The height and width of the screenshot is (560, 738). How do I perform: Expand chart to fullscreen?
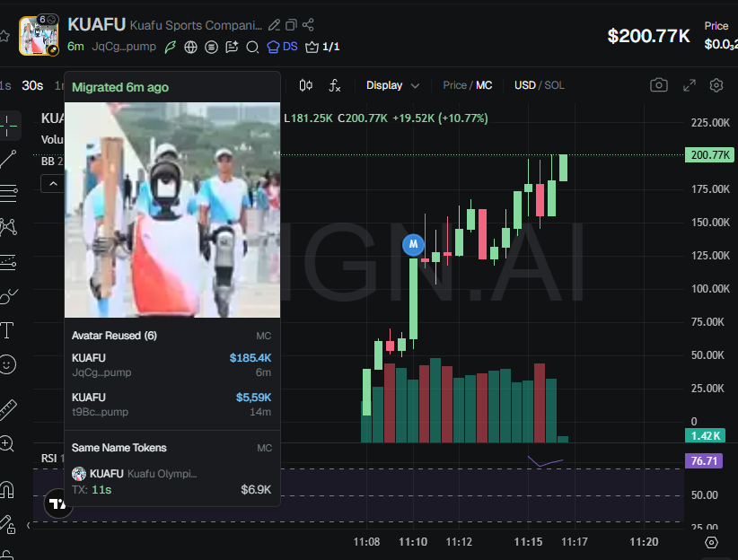[689, 85]
